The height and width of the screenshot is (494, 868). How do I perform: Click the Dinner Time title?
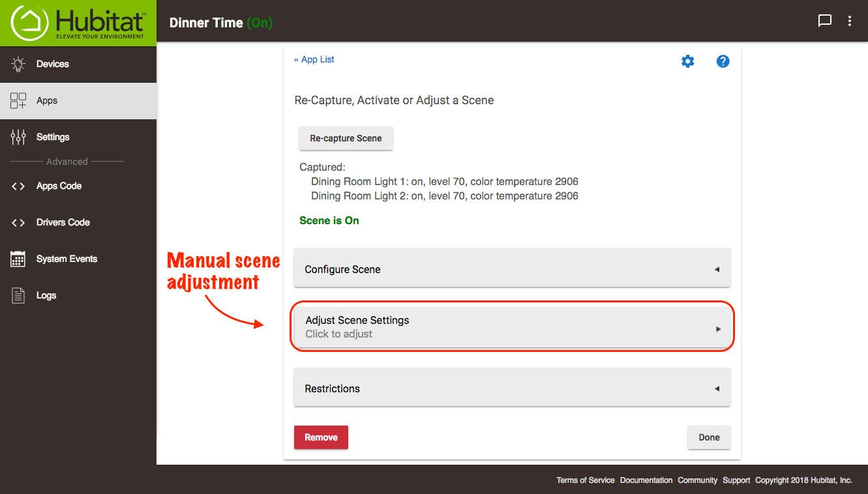coord(206,23)
